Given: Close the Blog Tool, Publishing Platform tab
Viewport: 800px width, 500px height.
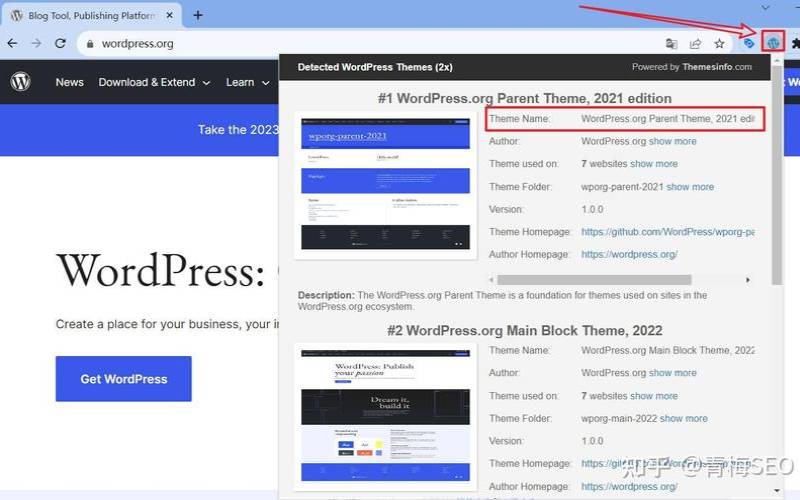Looking at the screenshot, I should click(169, 15).
